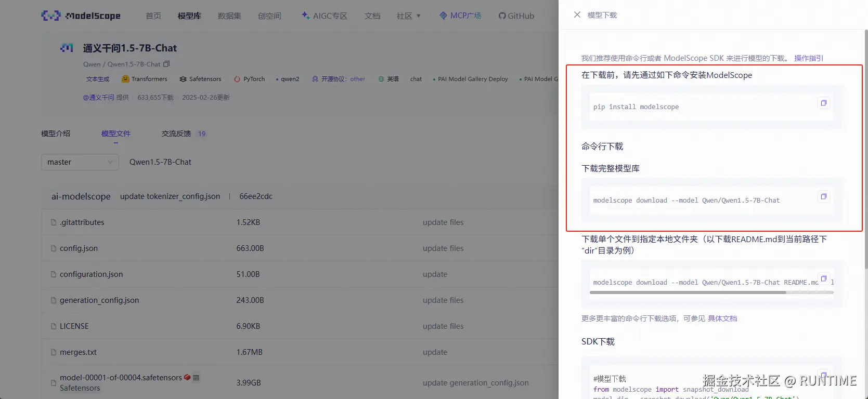Click the PAI Model Gallery Deploy tag
The height and width of the screenshot is (399, 868).
click(471, 79)
